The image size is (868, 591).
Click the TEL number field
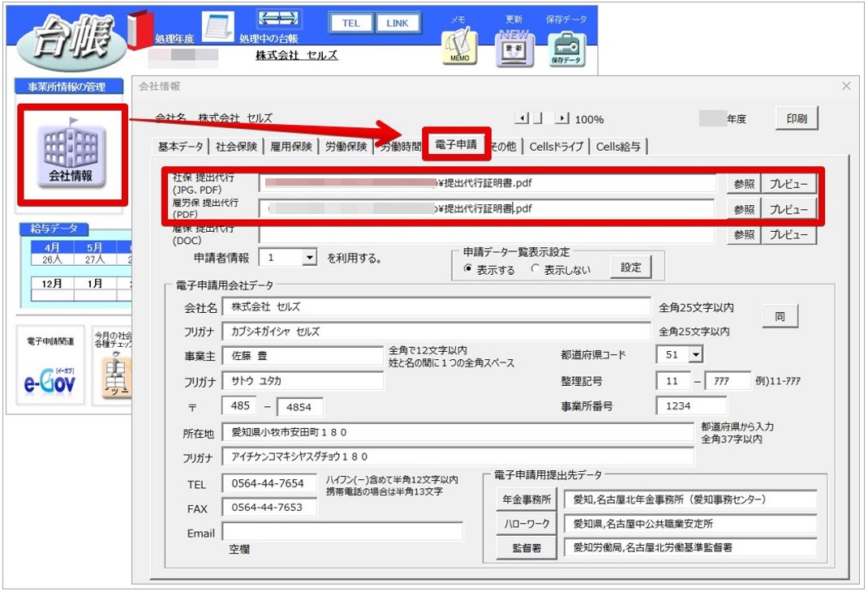tap(269, 483)
